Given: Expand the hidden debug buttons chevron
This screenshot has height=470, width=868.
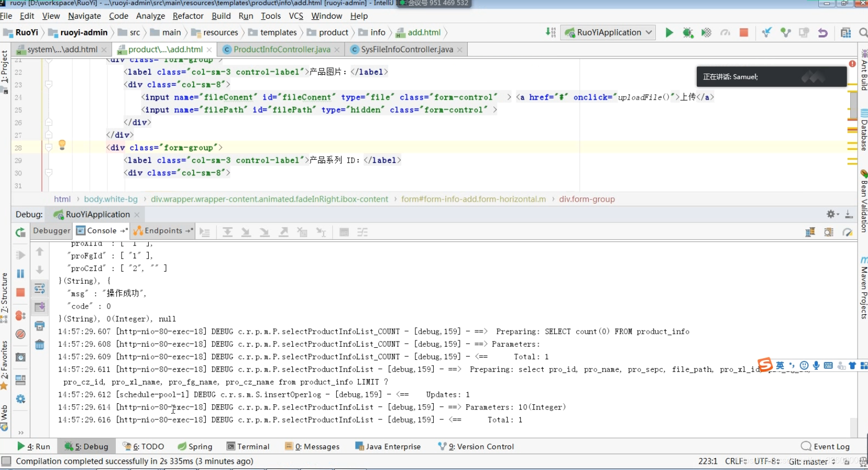Looking at the screenshot, I should click(21, 432).
